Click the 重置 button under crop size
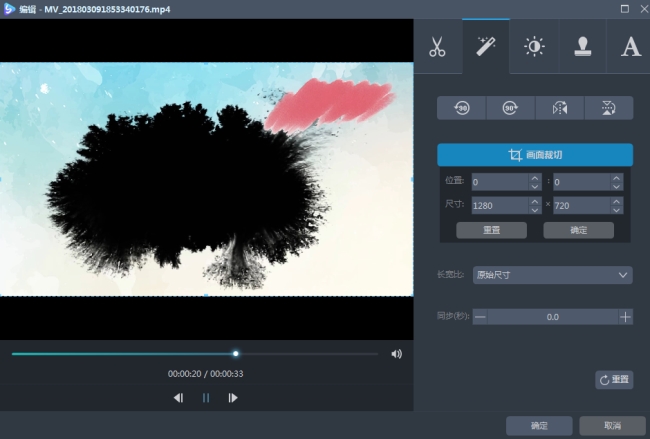The image size is (650, 439). pos(491,230)
